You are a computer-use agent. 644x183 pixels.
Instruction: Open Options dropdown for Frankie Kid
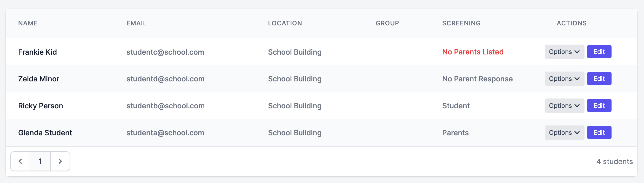click(x=564, y=52)
